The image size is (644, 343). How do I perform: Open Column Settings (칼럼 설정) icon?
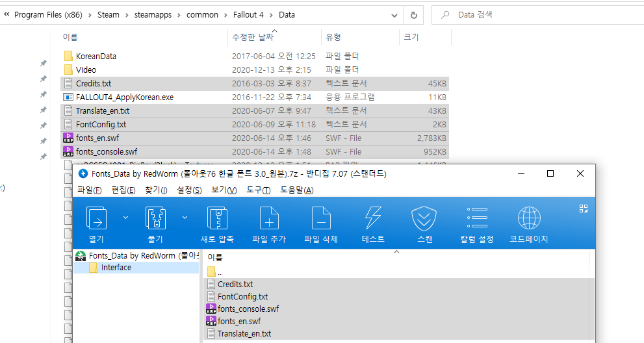(477, 218)
